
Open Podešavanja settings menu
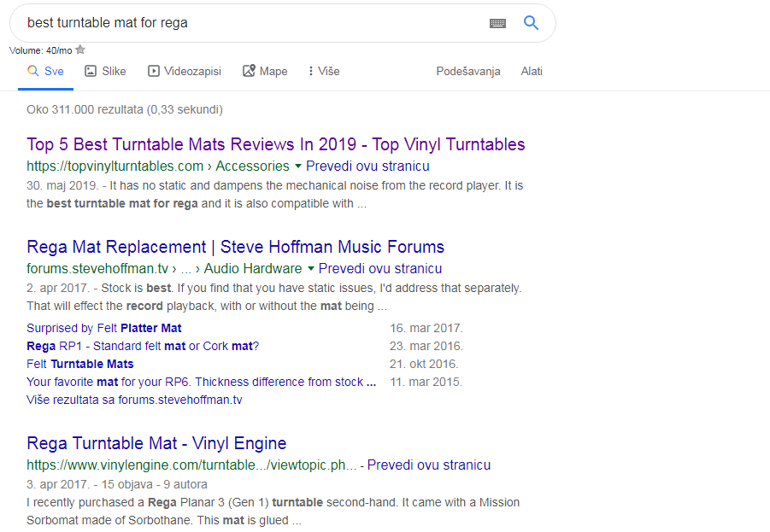pos(467,71)
